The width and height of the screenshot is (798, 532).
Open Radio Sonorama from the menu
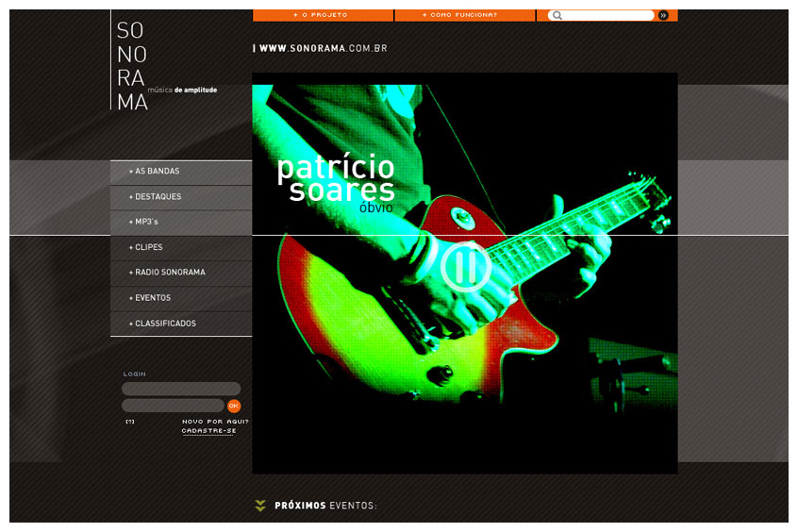coord(181,273)
